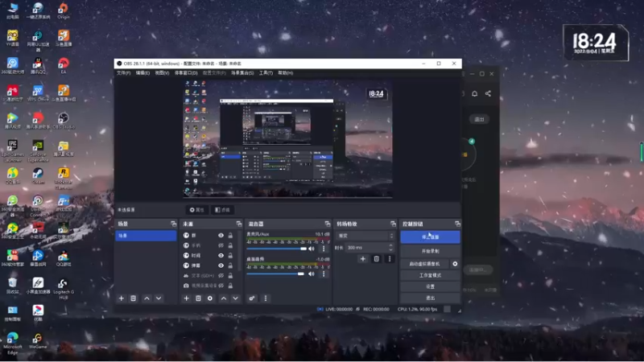644x362 pixels.
Task: Toggle visibility of the third source row
Action: pyautogui.click(x=221, y=255)
